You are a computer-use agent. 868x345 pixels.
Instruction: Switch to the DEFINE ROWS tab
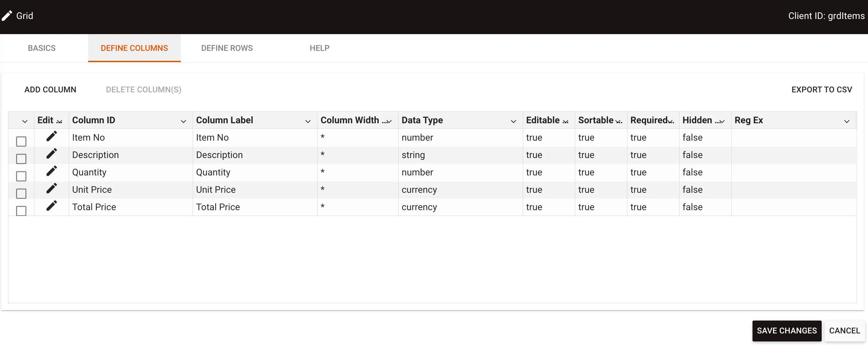(227, 48)
